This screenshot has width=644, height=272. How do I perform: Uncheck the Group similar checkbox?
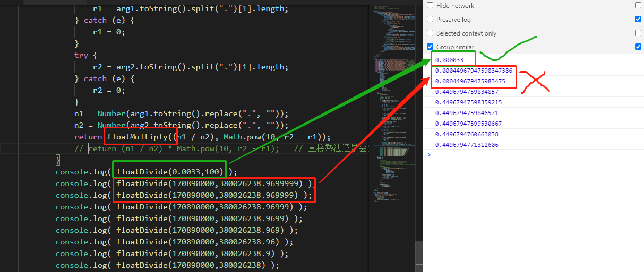430,47
